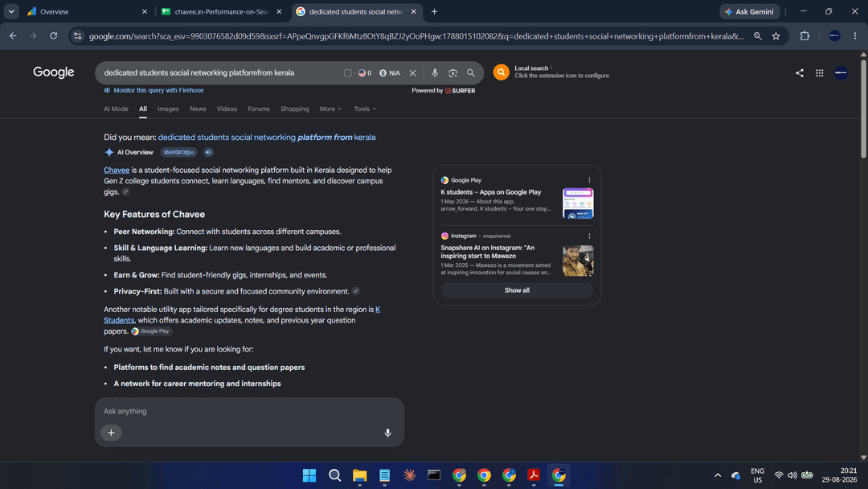Clear the search query with X

[412, 73]
